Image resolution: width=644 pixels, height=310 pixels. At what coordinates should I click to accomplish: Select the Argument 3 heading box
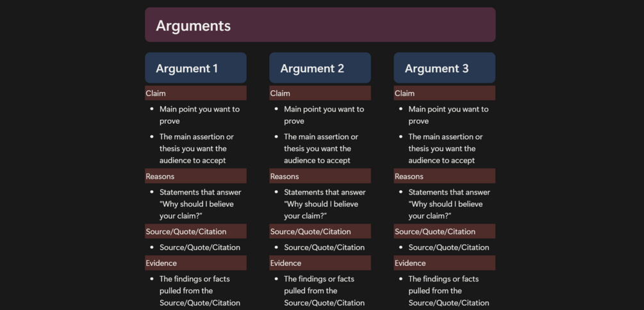click(x=445, y=68)
